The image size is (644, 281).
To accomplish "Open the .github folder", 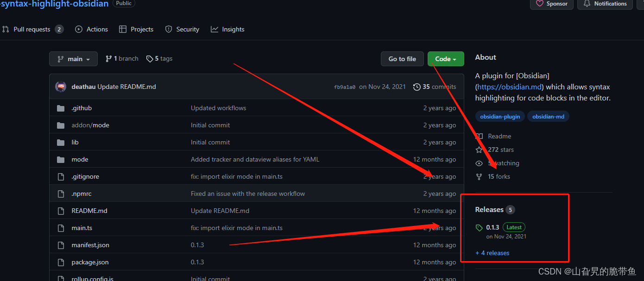I will point(82,108).
